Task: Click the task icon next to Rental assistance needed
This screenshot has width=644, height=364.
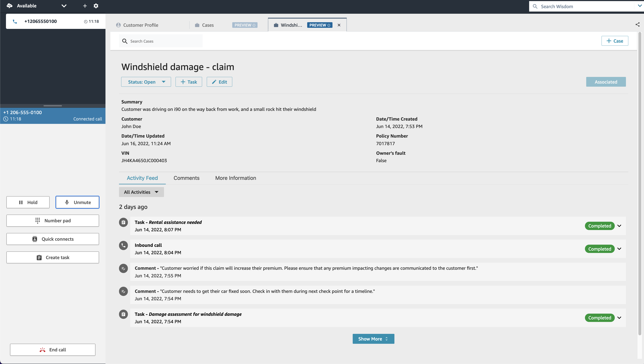Action: (123, 222)
